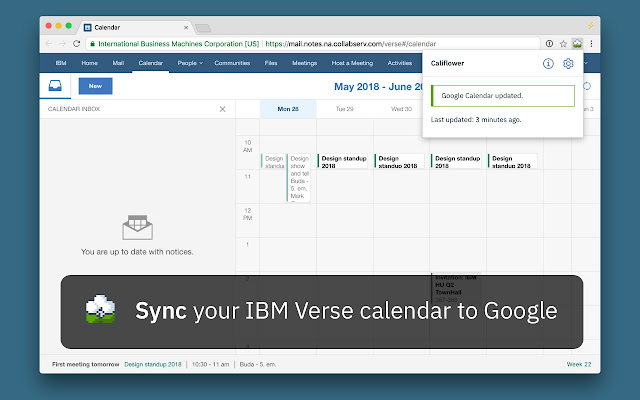Select the Tue 29 day header

pyautogui.click(x=344, y=109)
